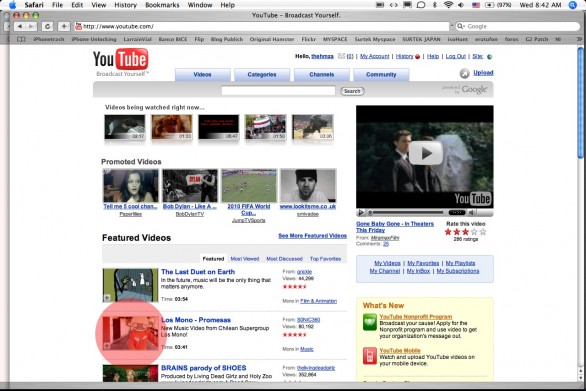
Task: Click the third star in Rate this video
Action: pos(465,232)
